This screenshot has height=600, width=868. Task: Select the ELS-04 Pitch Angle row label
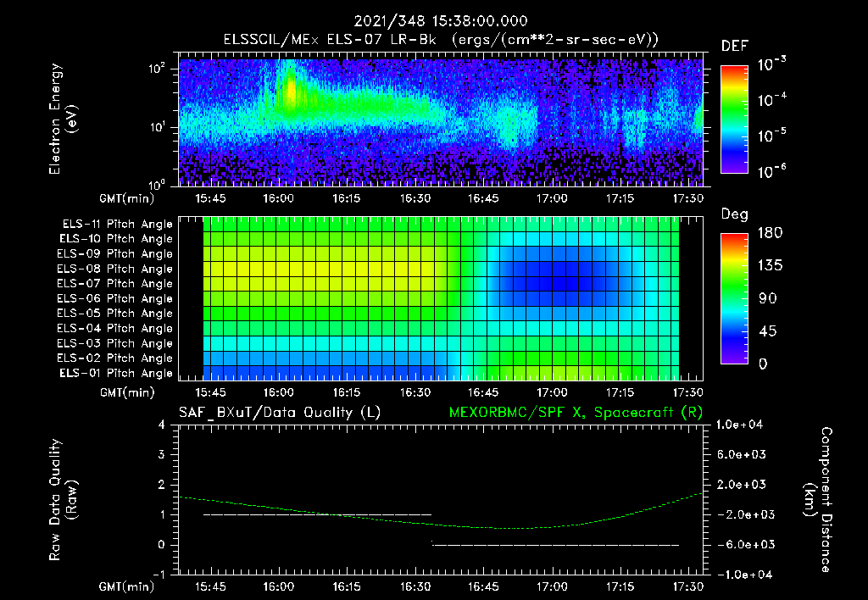coord(115,328)
